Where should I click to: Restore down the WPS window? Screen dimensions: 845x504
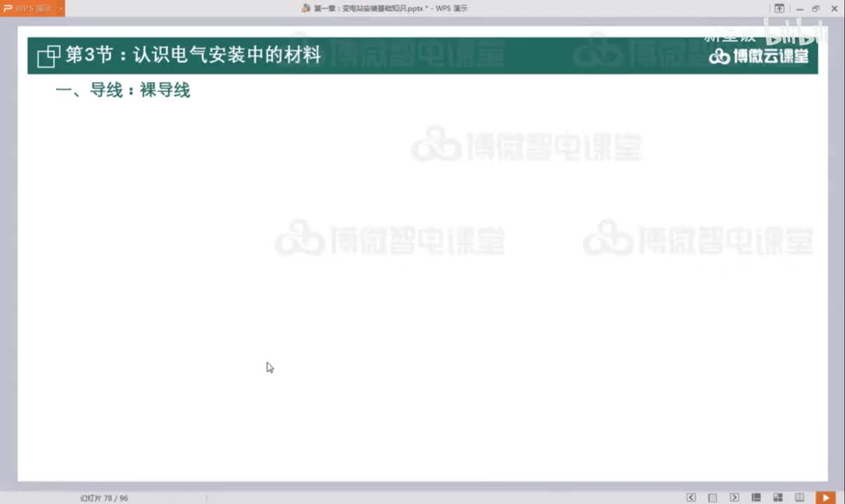[x=816, y=8]
